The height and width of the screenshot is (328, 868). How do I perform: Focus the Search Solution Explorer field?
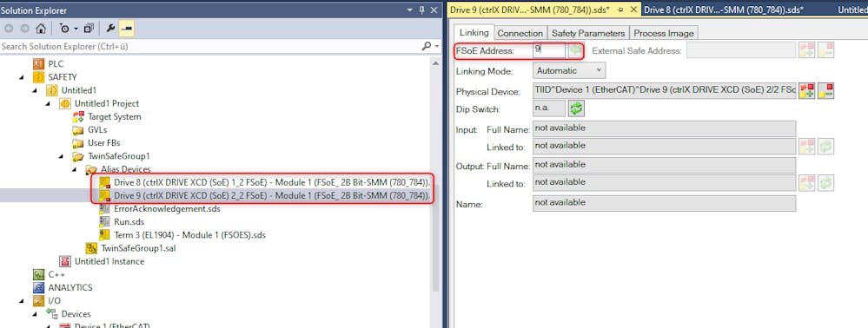(x=210, y=47)
